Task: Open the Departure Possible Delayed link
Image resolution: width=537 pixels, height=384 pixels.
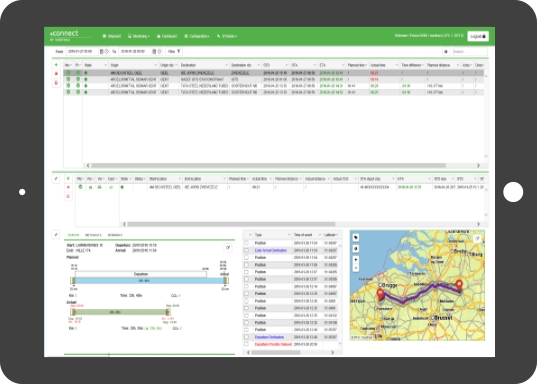Action: pos(273,344)
